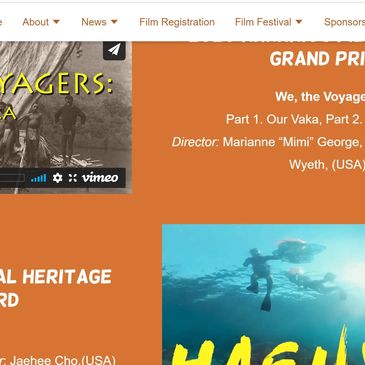
Task: Open the Sponsors menu item
Action: 344,22
